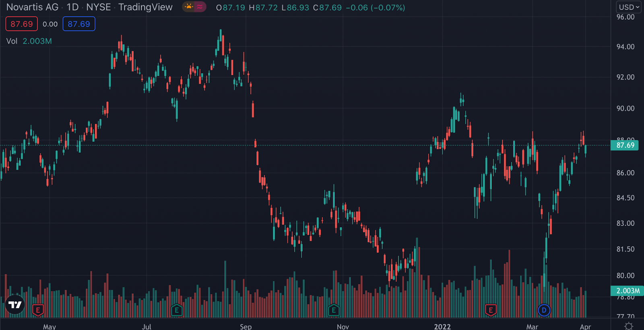Screen dimensions: 644x330
Task: Click the TradingView text in chart title
Action: 145,7
